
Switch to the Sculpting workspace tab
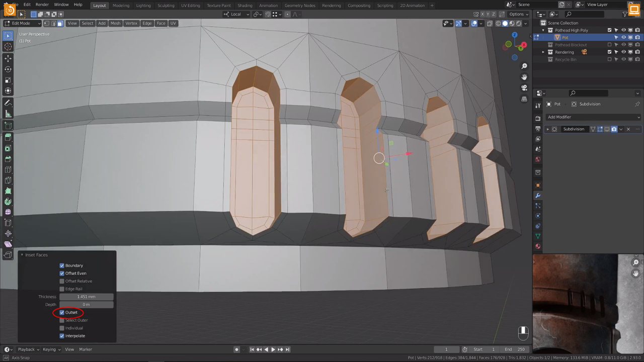point(166,6)
